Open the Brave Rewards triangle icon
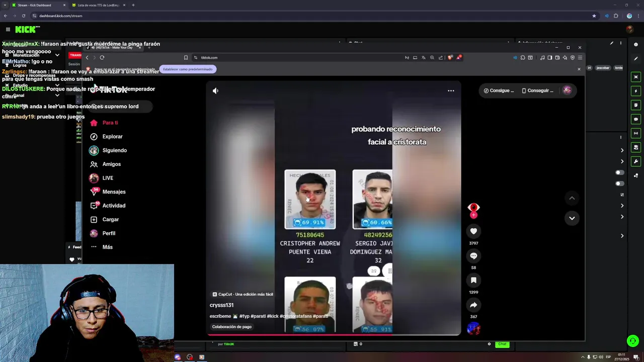The image size is (644, 362). [x=459, y=57]
